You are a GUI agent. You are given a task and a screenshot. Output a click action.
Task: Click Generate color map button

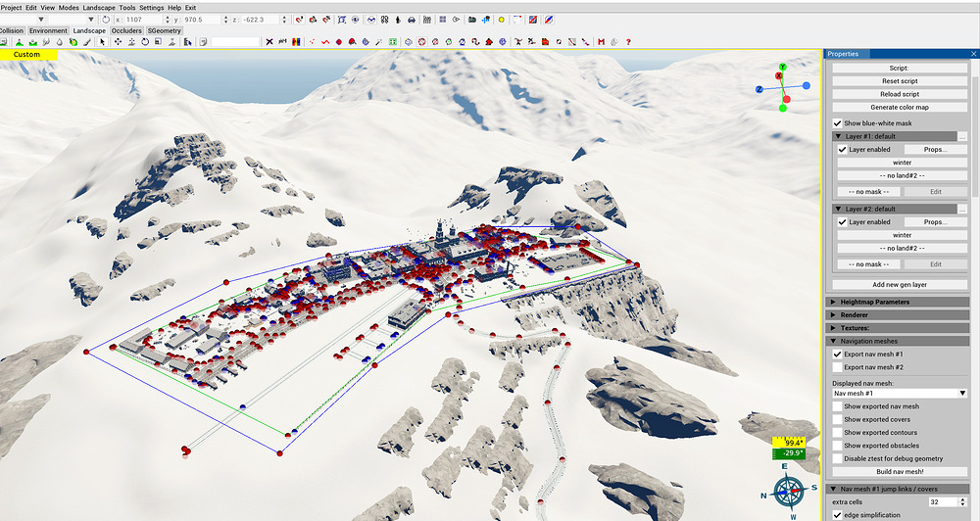click(x=900, y=108)
